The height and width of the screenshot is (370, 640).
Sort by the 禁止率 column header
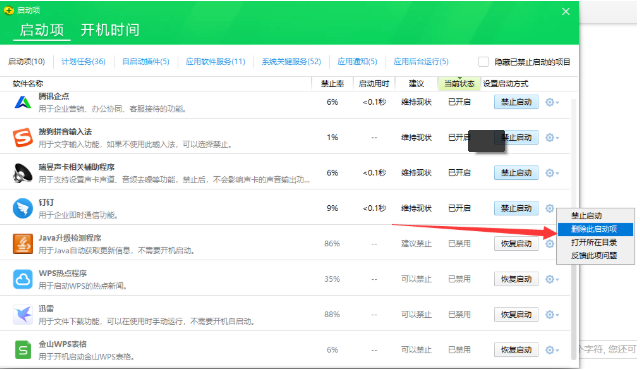(x=332, y=84)
